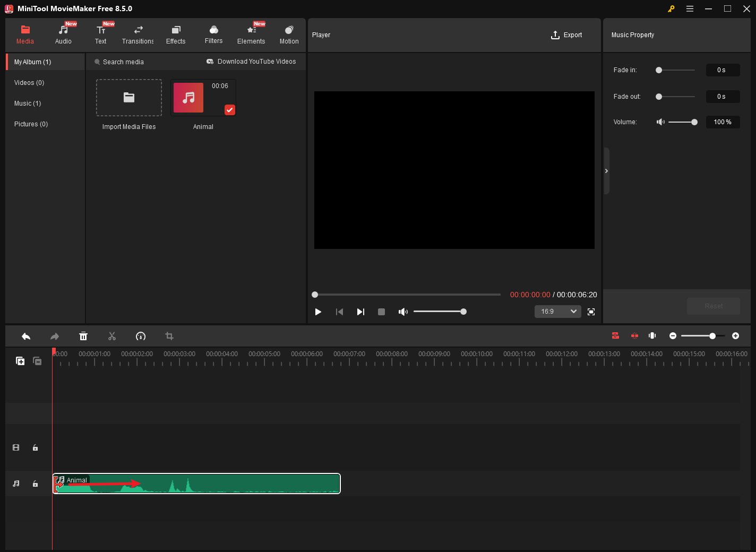The width and height of the screenshot is (756, 552).
Task: Lock the video track
Action: (35, 447)
